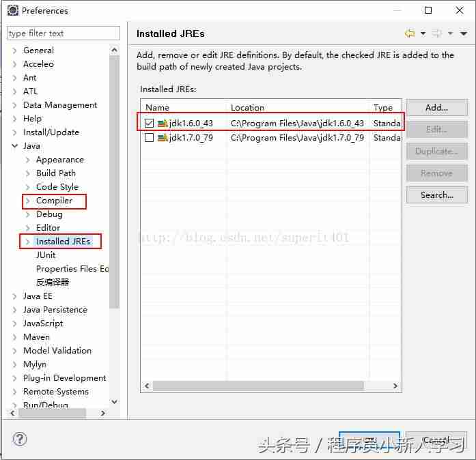Select Properties Files Editor item

[x=72, y=269]
